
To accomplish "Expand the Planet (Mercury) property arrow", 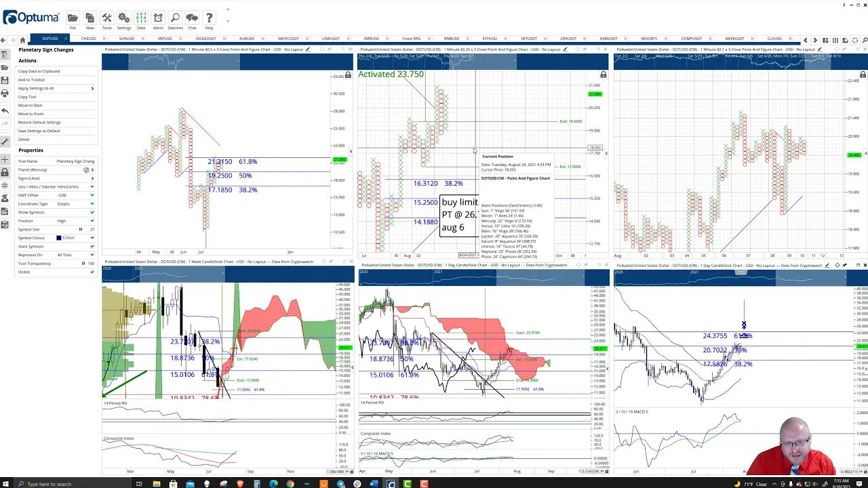I will pos(92,169).
